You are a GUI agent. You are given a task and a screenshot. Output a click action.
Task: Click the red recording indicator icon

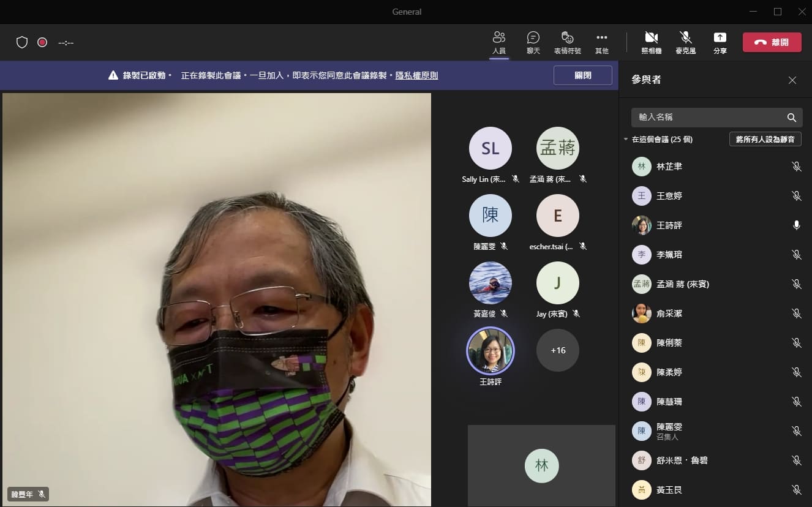point(42,42)
